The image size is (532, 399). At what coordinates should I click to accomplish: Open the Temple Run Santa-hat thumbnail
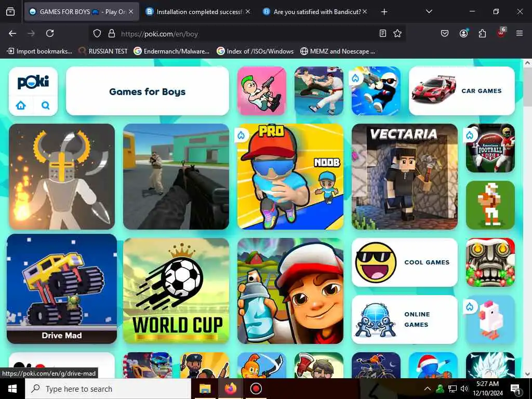(490, 262)
